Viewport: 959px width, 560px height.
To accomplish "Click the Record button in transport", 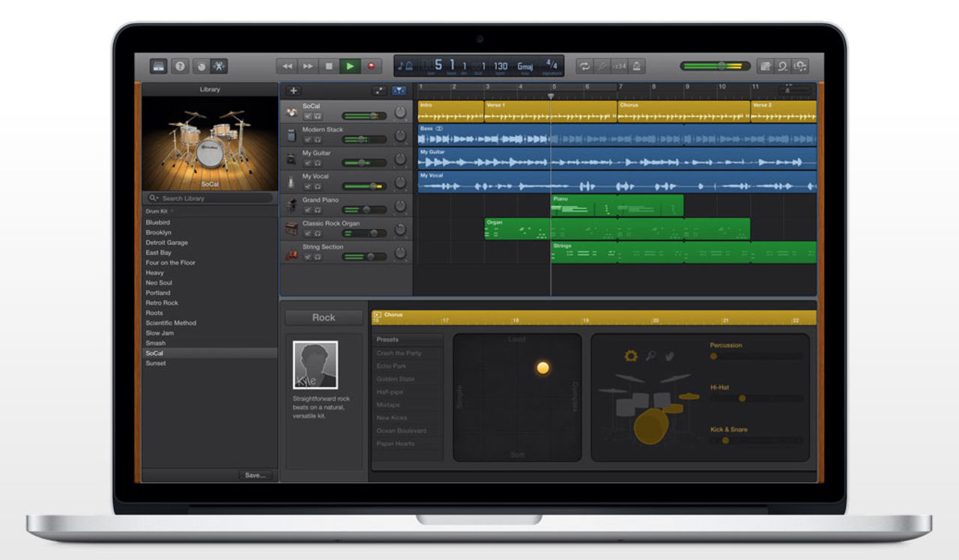I will pos(371,66).
